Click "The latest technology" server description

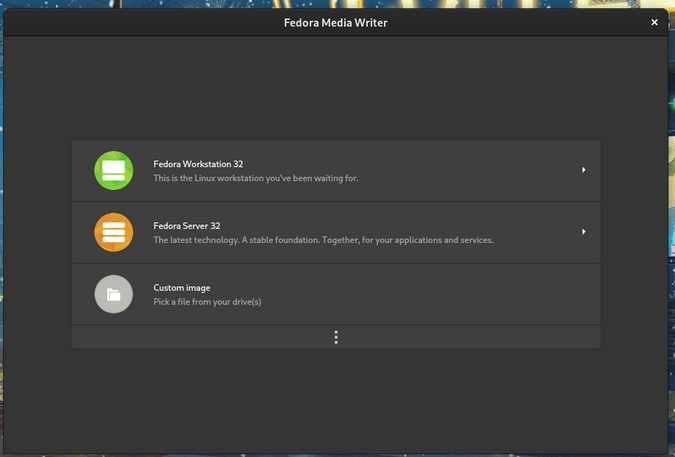pyautogui.click(x=323, y=241)
